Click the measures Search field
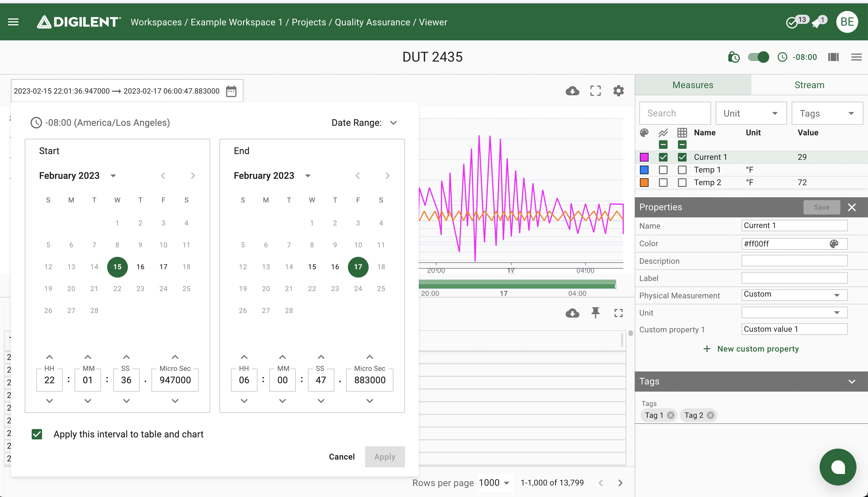This screenshot has height=497, width=868. click(675, 113)
